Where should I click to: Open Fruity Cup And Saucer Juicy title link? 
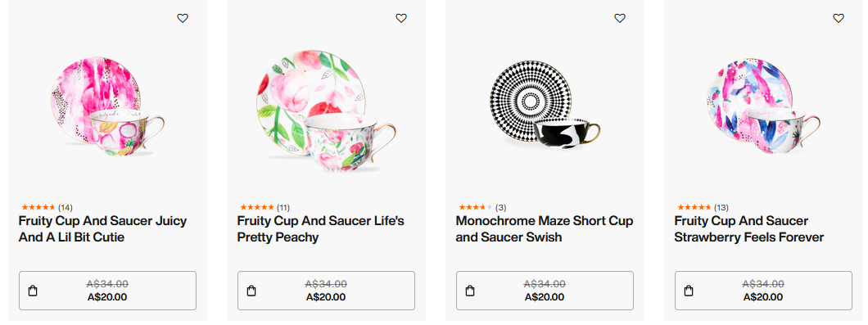102,229
